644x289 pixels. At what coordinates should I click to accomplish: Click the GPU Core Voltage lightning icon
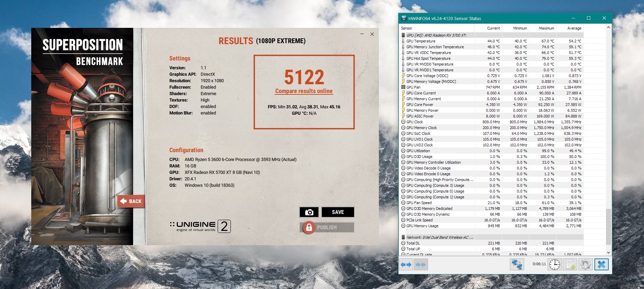pyautogui.click(x=403, y=76)
